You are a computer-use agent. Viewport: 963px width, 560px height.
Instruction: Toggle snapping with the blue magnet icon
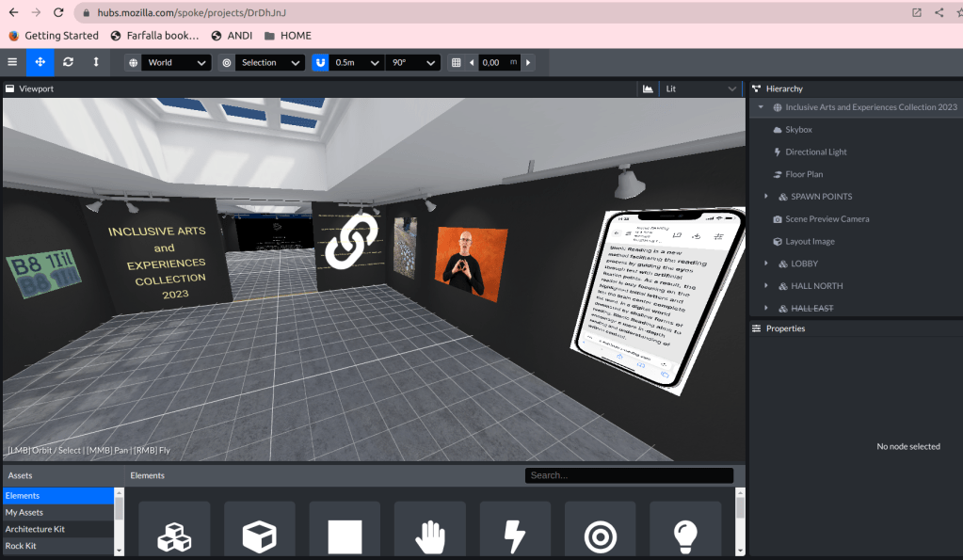[x=320, y=62]
